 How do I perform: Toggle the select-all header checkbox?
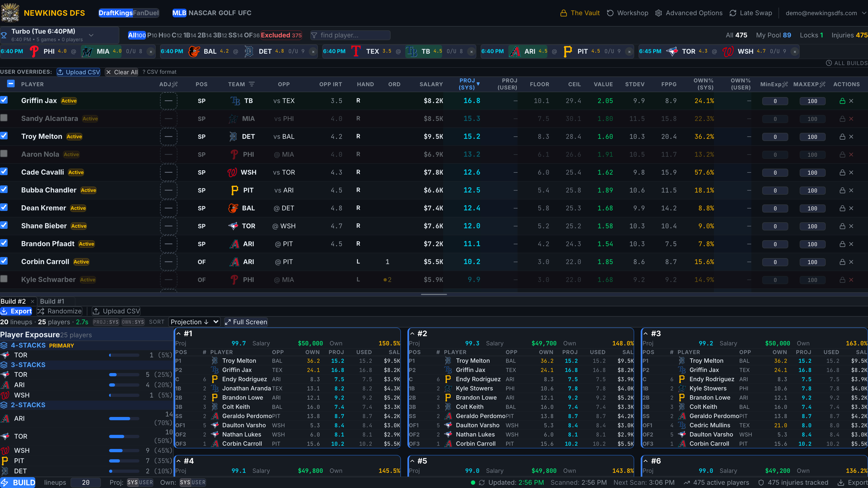point(11,84)
